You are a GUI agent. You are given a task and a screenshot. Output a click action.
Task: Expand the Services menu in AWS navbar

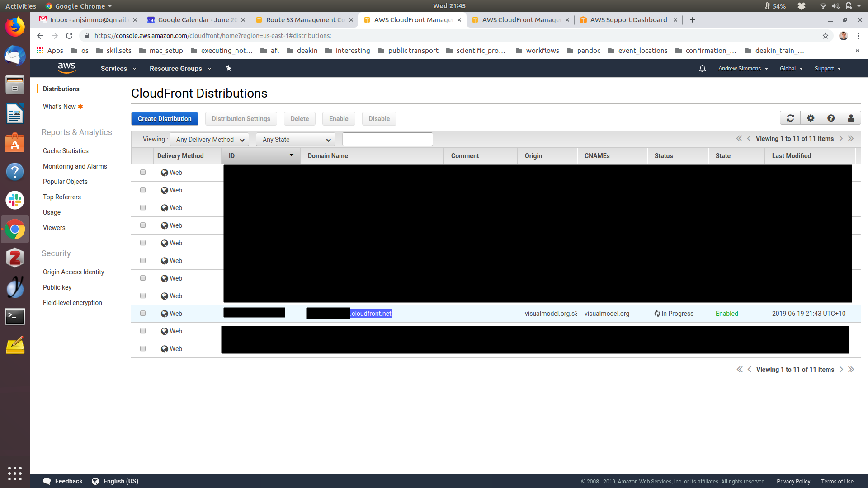(118, 69)
